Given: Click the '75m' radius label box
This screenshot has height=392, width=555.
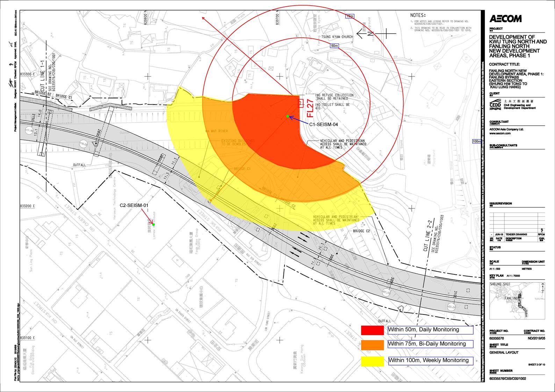Looking at the screenshot, I should tap(349, 16).
